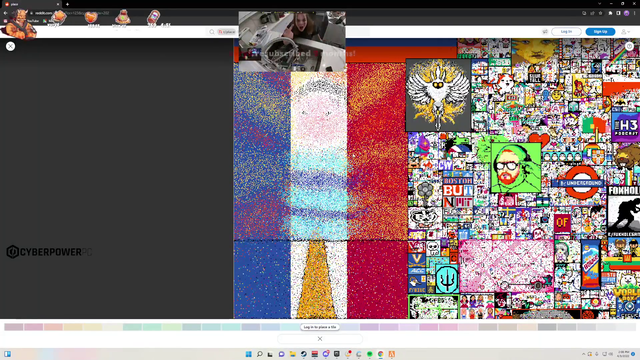The image size is (640, 360).
Task: Select the leftmost dark red color swatch
Action: point(14,327)
